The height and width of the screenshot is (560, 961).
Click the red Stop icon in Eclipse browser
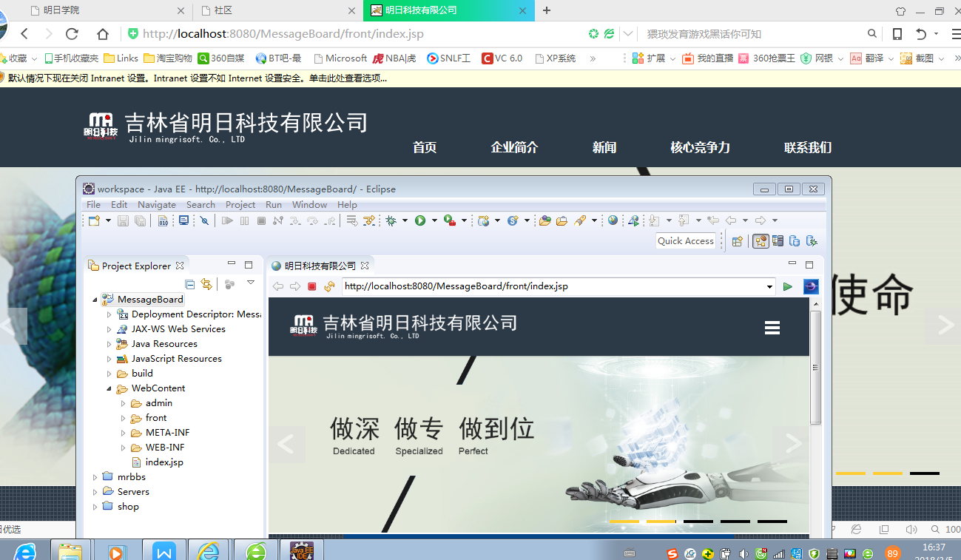pos(312,286)
